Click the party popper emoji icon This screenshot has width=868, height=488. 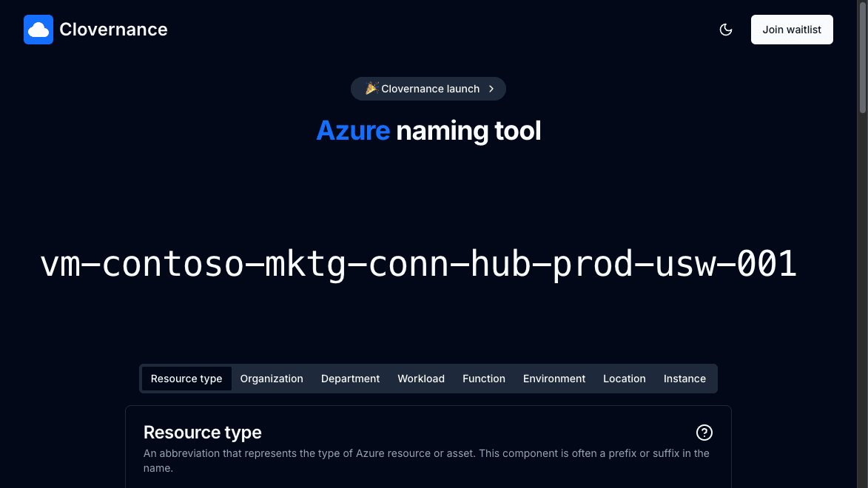tap(371, 89)
